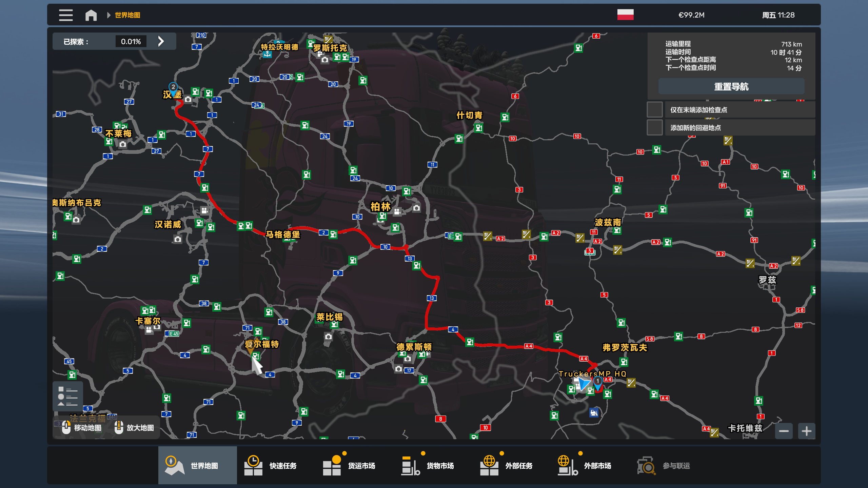Select the 卡塞尔 city label

coord(148,321)
